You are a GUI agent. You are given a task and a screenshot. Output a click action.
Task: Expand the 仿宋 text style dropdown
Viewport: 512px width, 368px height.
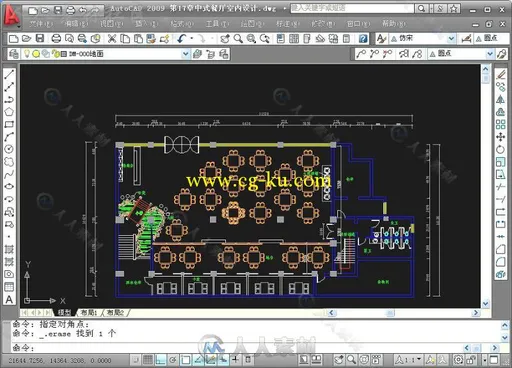[x=451, y=39]
